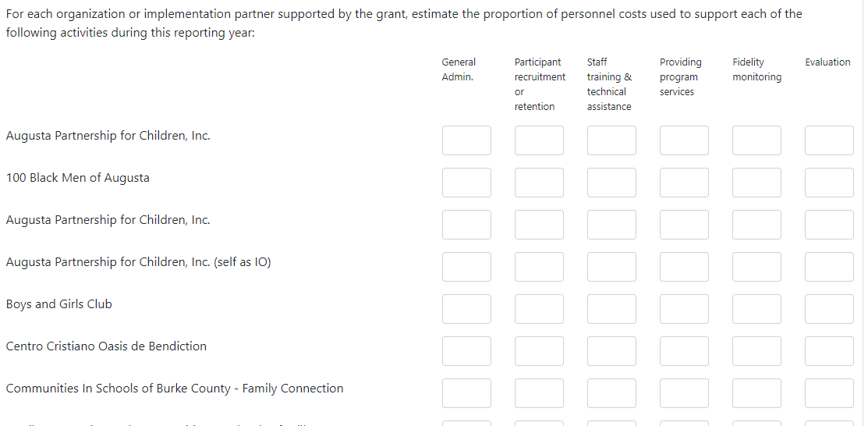Click Staff training input for Augusta Partnership (self as IO)
Screen dimensions: 868x426
pos(611,267)
